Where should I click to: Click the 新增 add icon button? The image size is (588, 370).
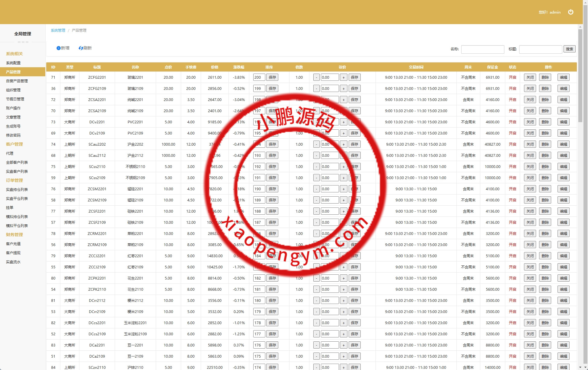(x=59, y=48)
